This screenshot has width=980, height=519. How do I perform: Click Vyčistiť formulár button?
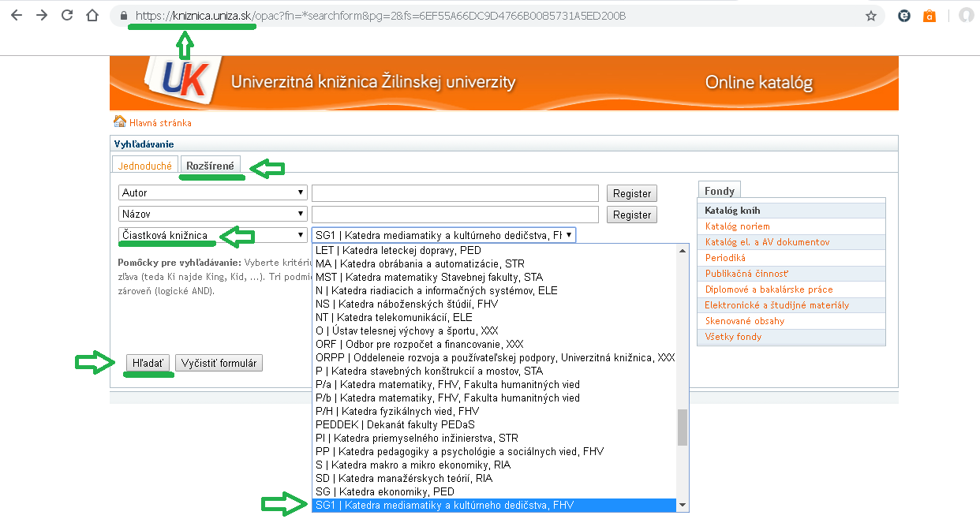[x=219, y=363]
